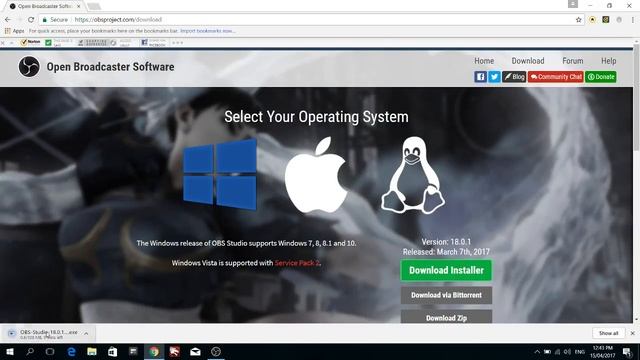Expand the download item chevron menu

pos(86,333)
